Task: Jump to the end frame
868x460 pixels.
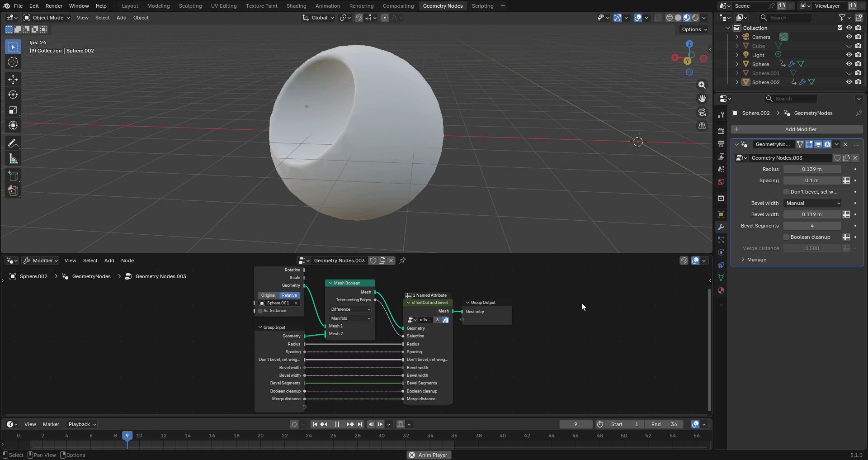Action: pos(360,424)
